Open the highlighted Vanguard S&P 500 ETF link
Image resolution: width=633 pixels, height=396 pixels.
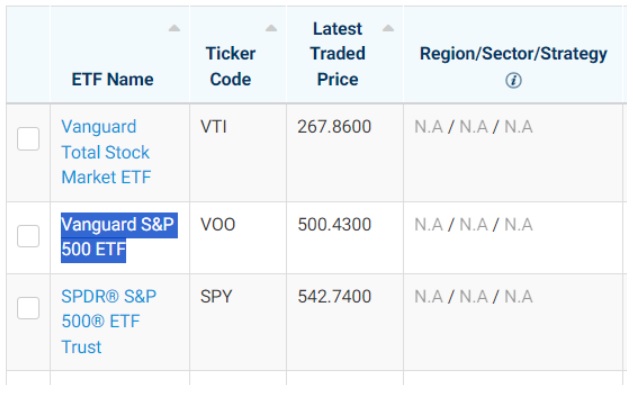117,237
